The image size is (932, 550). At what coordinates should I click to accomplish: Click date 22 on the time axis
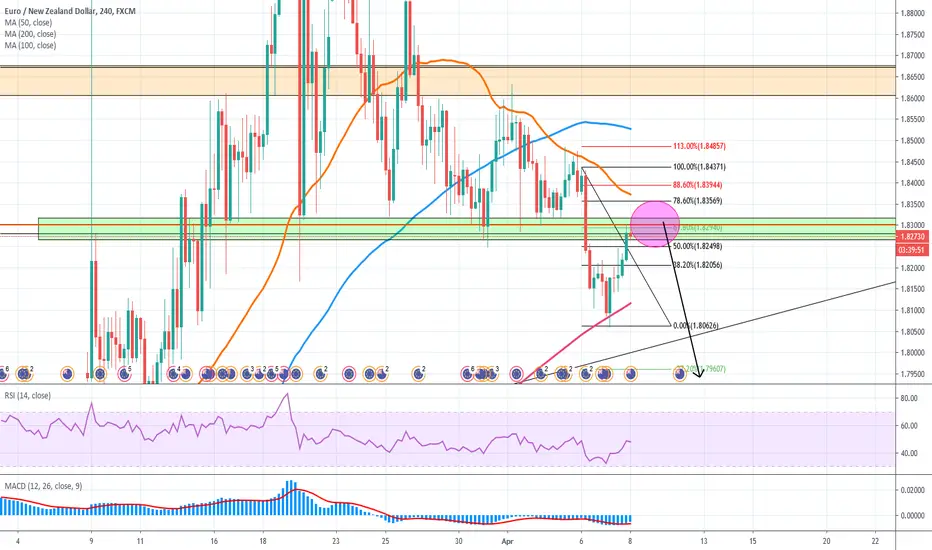(x=875, y=541)
